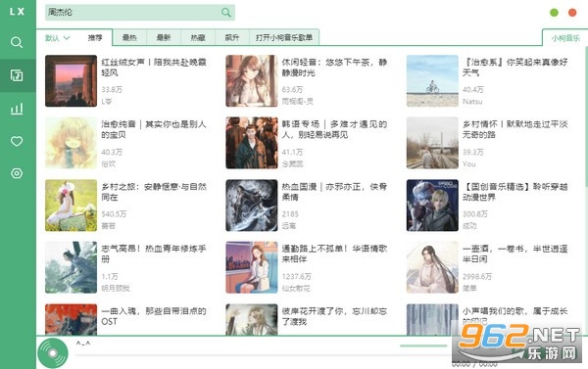Open cover of 热血国漫 playlist
The height and width of the screenshot is (369, 588).
(252, 206)
